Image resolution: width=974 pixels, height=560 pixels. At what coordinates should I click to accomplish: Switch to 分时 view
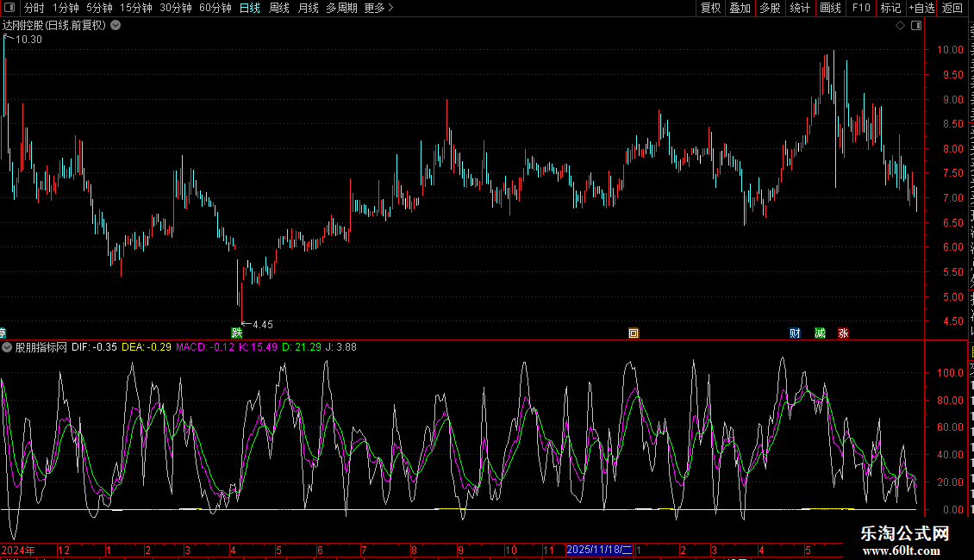click(34, 8)
